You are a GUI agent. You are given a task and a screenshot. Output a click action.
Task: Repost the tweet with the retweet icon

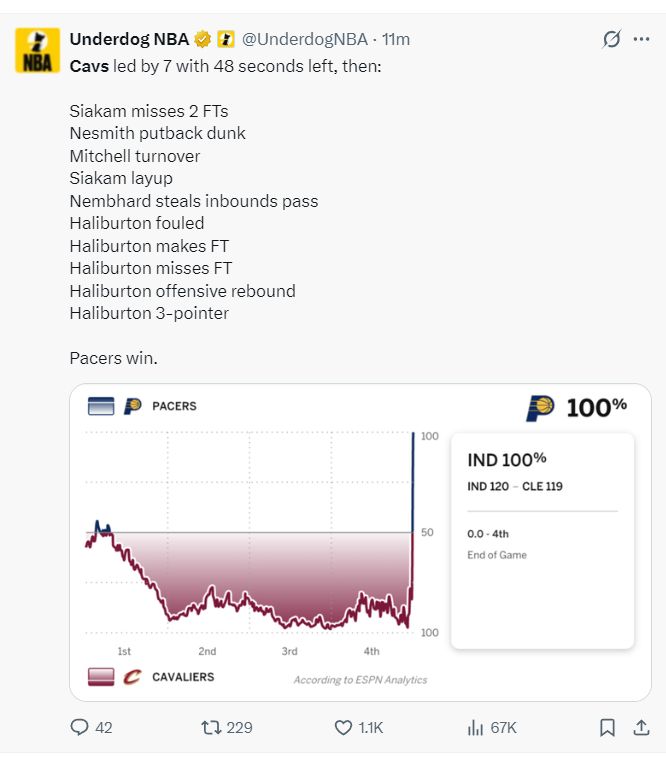211,727
